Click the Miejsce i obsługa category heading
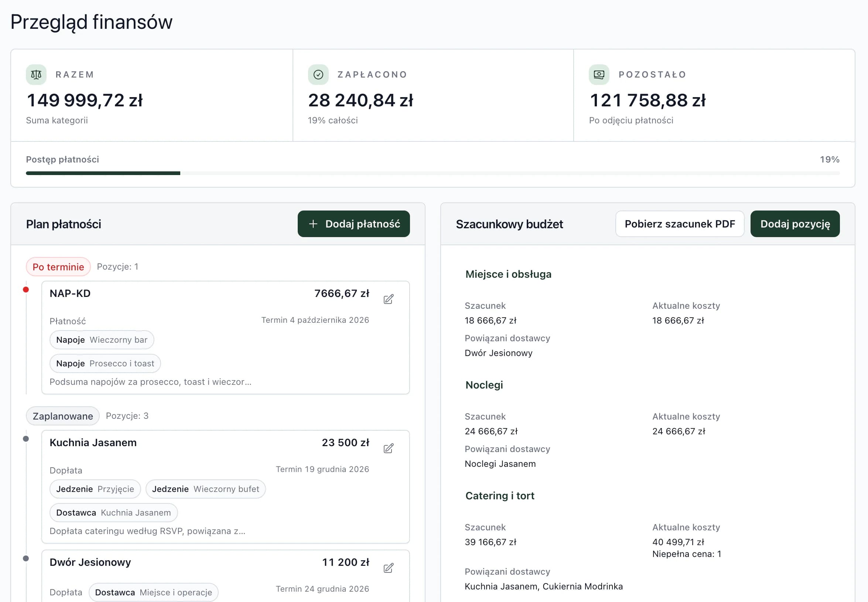The height and width of the screenshot is (602, 868). pos(508,274)
